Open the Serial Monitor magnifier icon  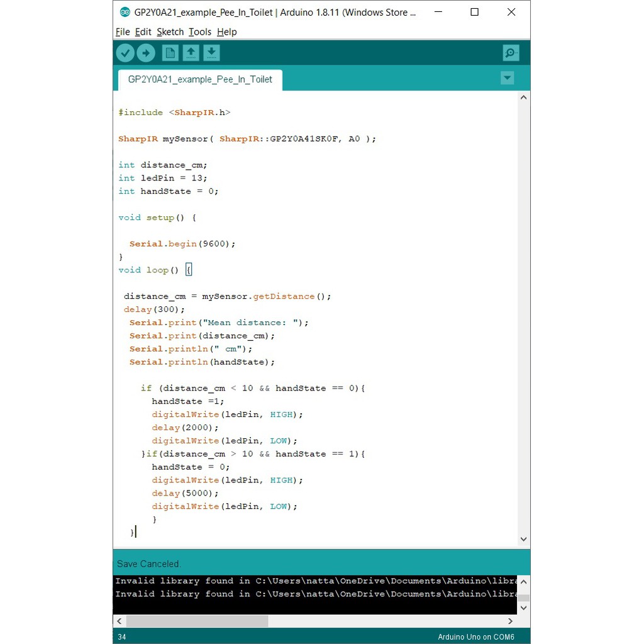(x=511, y=53)
